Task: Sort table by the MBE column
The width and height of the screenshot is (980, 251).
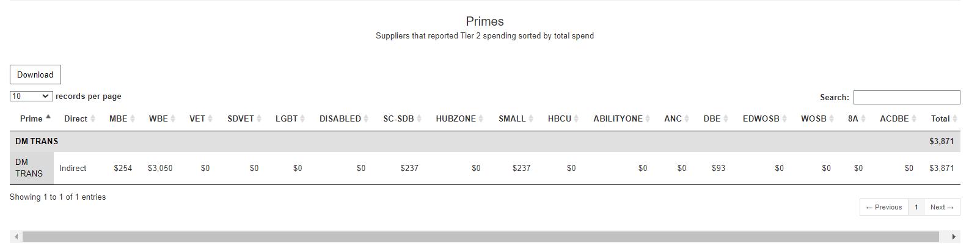Action: click(x=121, y=118)
